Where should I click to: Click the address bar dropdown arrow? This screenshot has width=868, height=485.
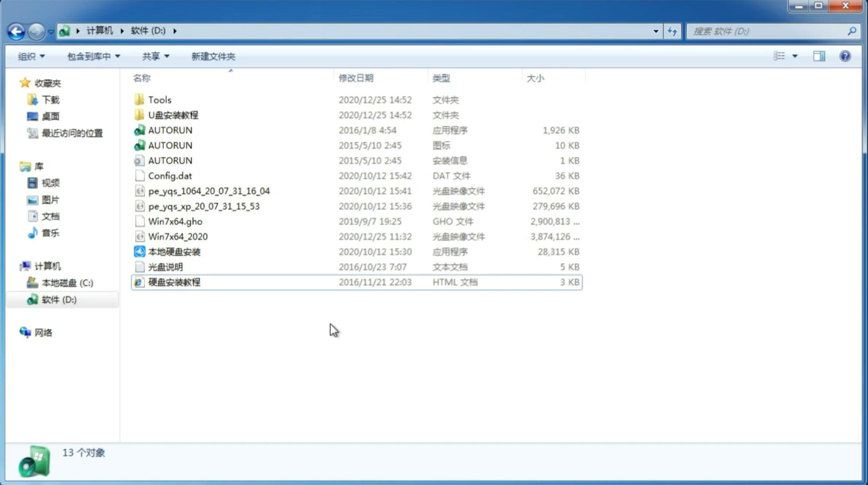tap(655, 30)
